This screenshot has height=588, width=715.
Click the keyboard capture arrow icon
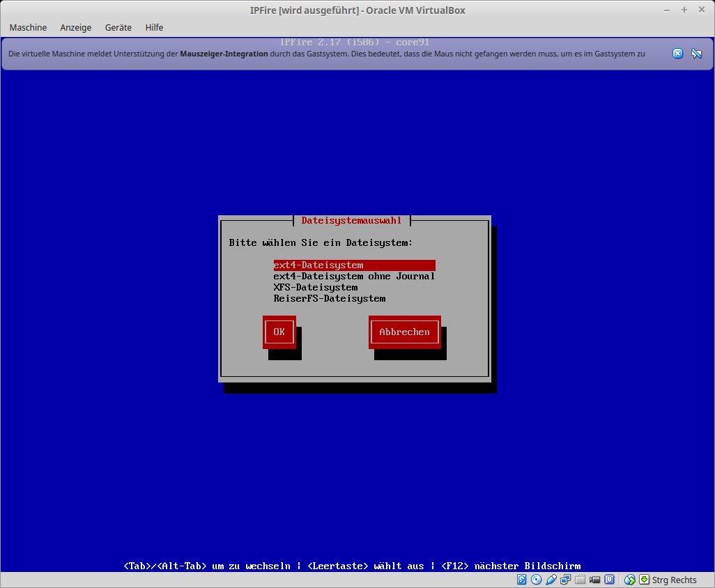tap(644, 580)
